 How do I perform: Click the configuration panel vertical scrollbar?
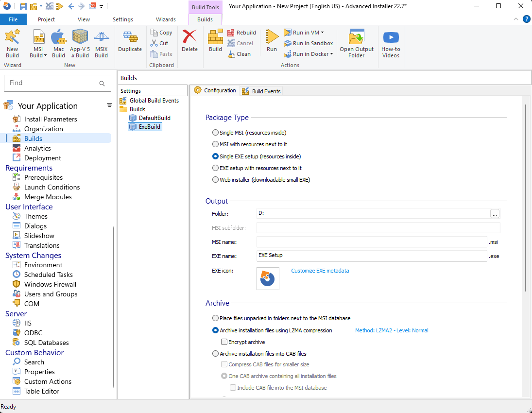coord(526,194)
